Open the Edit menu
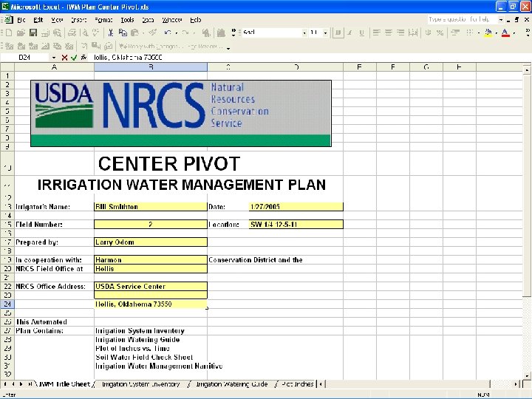 [x=38, y=20]
